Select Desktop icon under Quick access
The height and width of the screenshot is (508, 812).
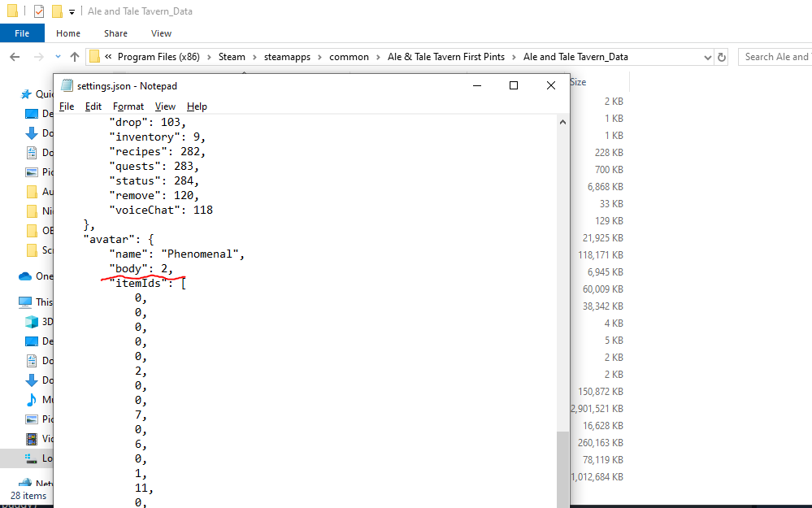(32, 114)
